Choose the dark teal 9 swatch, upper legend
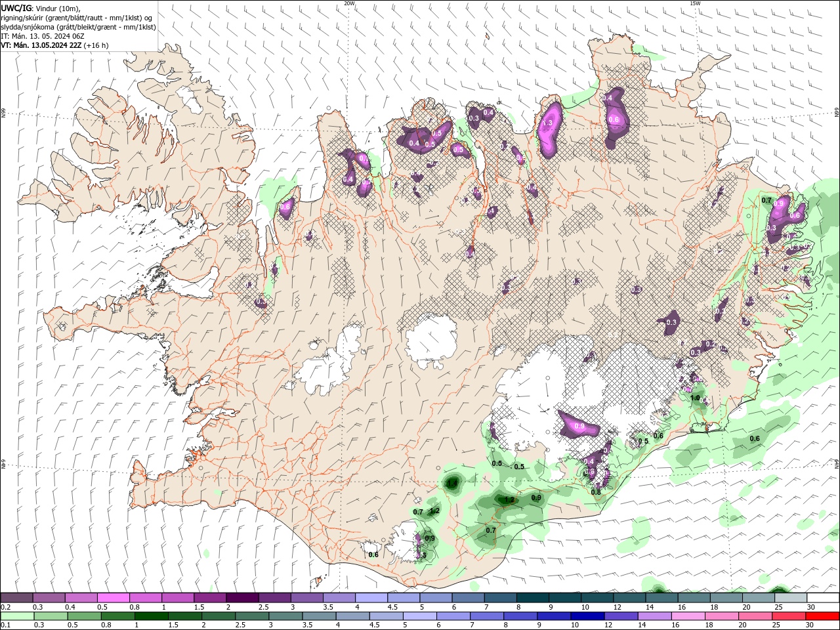The width and height of the screenshot is (840, 630). [565, 597]
